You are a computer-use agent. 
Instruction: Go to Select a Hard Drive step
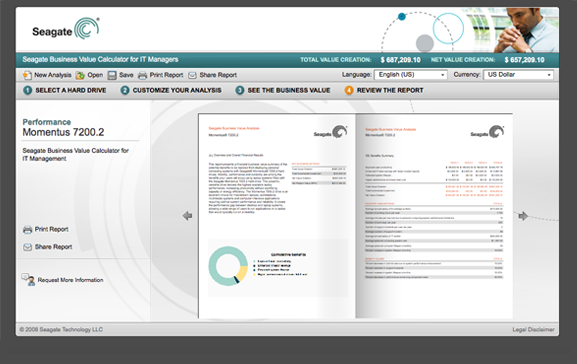pyautogui.click(x=71, y=90)
